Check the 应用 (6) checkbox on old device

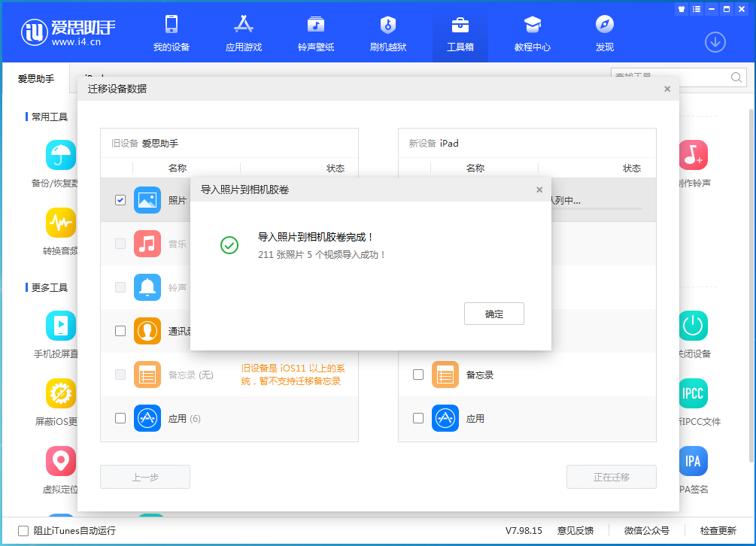pos(120,418)
